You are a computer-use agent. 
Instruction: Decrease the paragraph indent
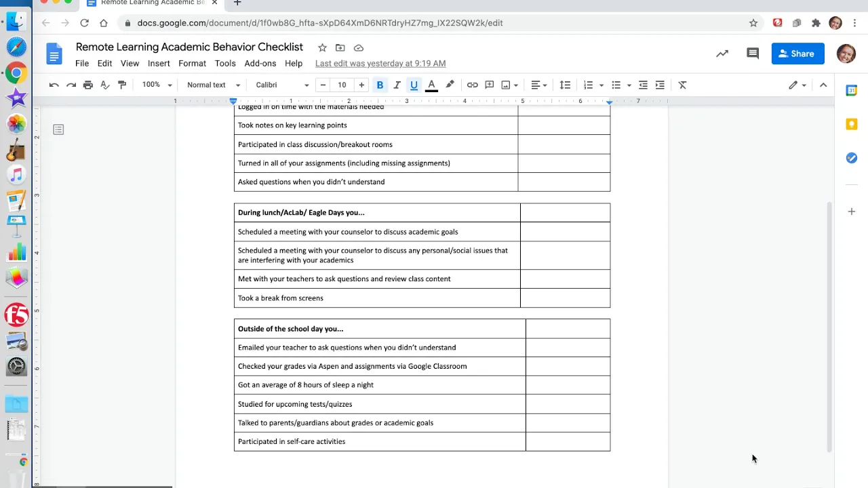coord(643,85)
